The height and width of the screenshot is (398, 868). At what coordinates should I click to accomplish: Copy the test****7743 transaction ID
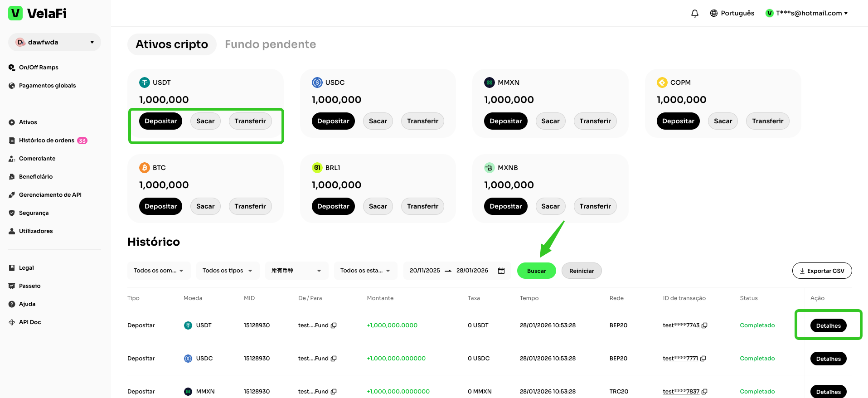(x=704, y=325)
